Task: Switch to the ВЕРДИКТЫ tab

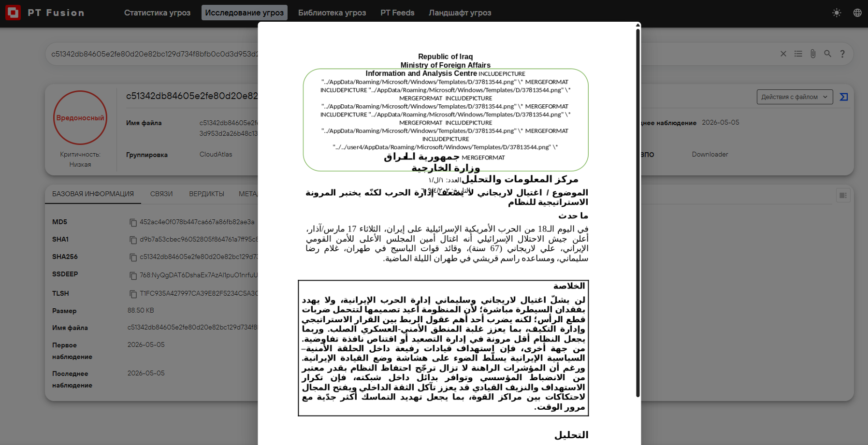Action: (206, 194)
